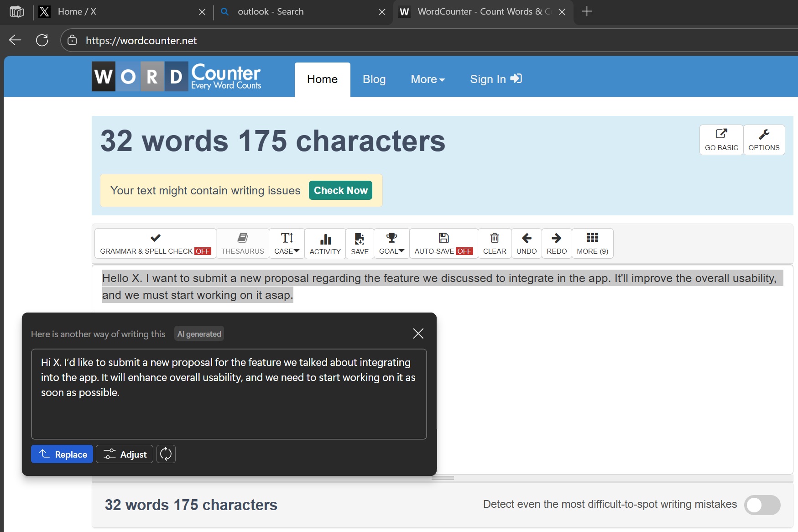Switch to Go Basic mode
798x532 pixels.
click(721, 140)
